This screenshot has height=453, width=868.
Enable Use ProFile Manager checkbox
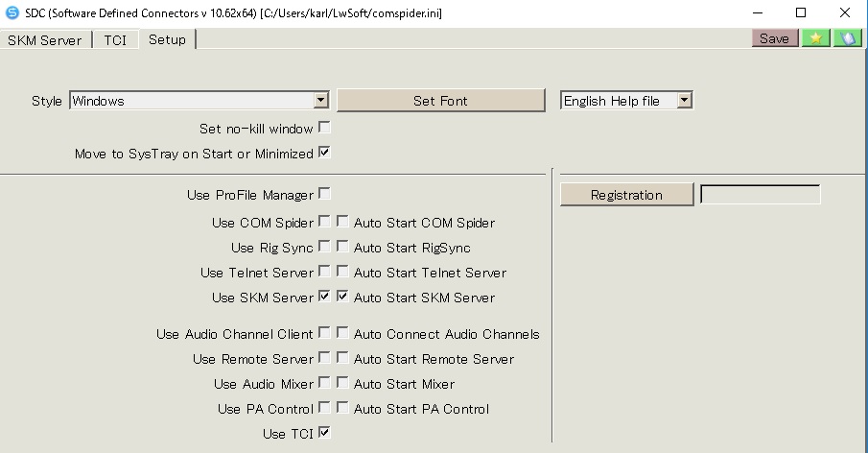pyautogui.click(x=325, y=194)
